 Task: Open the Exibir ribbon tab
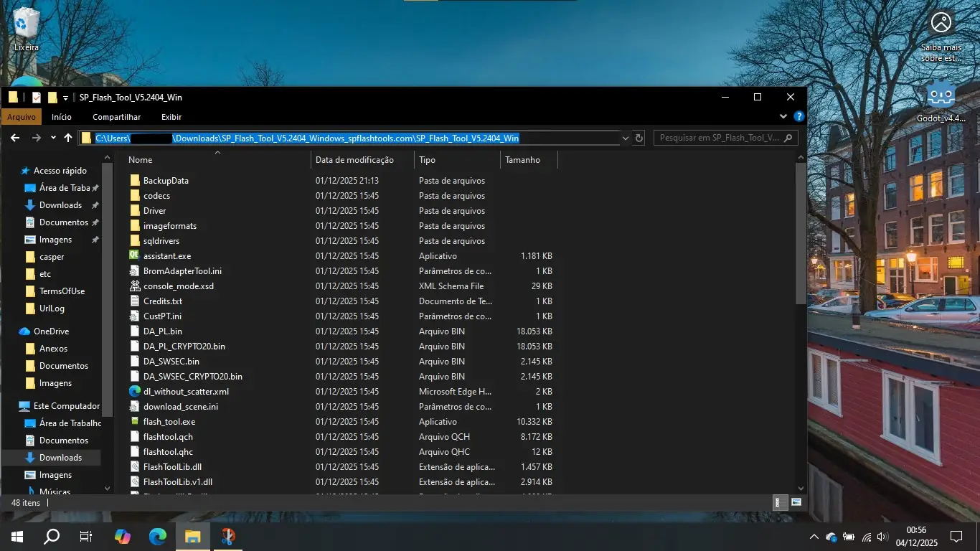(x=171, y=117)
